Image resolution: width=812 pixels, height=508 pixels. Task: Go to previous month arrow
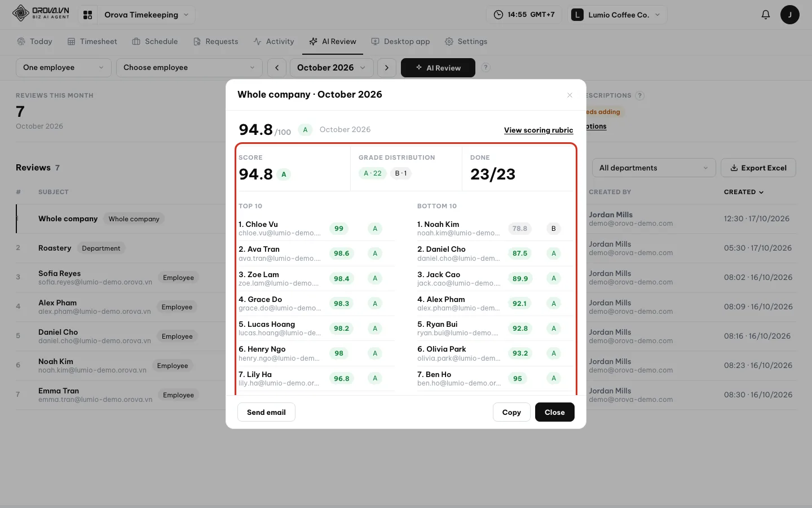click(277, 68)
